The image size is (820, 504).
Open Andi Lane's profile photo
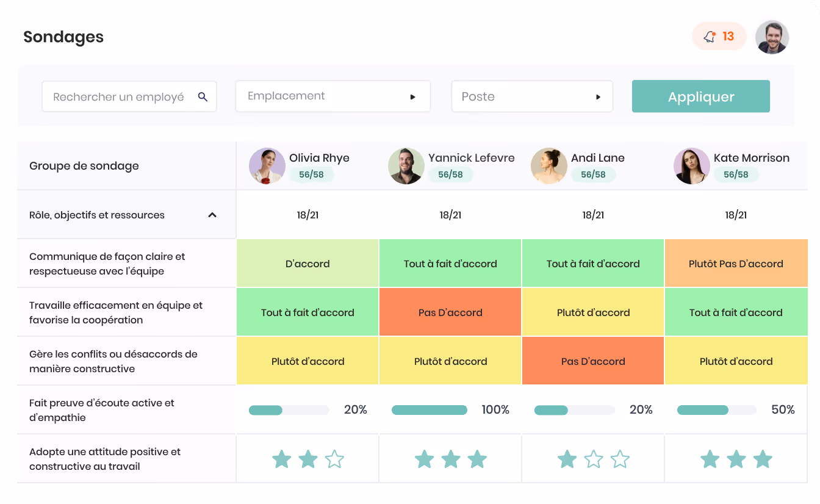click(549, 166)
